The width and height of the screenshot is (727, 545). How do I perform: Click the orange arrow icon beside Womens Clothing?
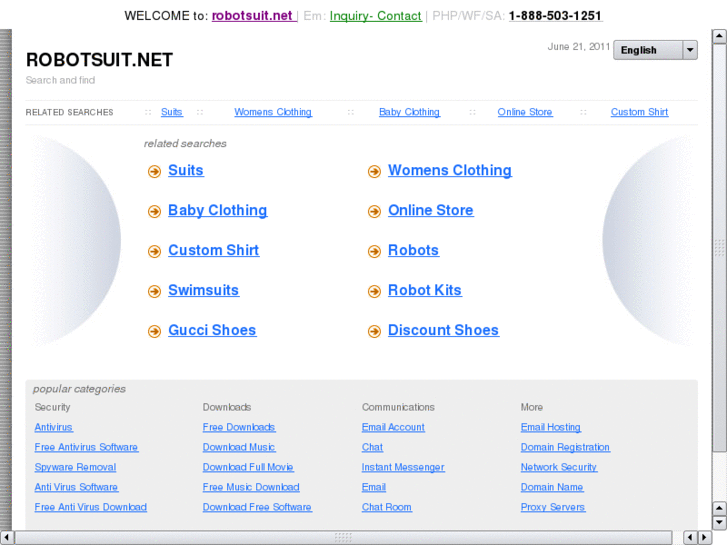[374, 171]
